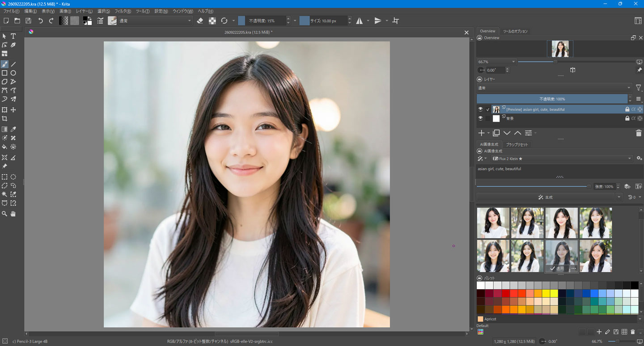Check the 背景 layer checkbox
Image resolution: width=644 pixels, height=346 pixels.
pyautogui.click(x=488, y=118)
